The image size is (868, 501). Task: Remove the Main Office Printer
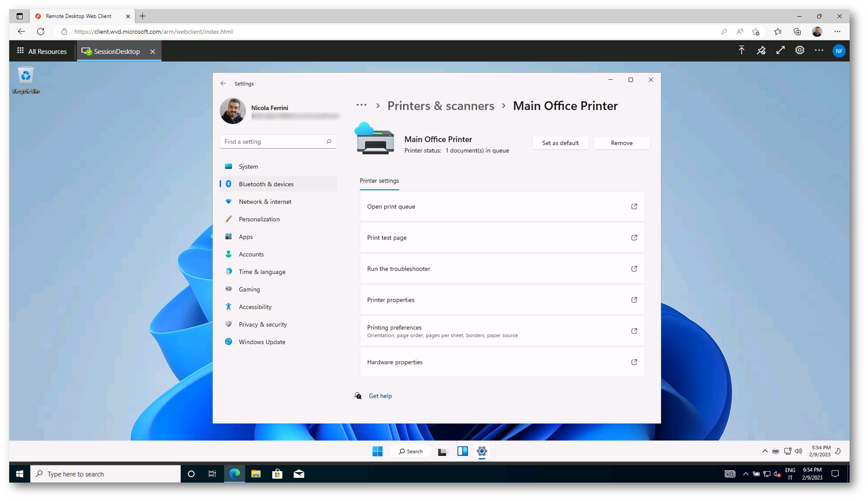(621, 143)
